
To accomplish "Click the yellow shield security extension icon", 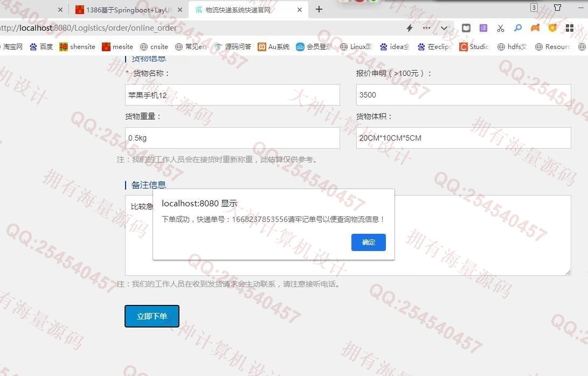I will coord(552,27).
